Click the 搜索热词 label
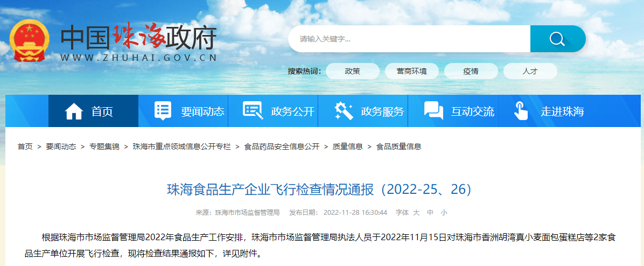Image resolution: width=644 pixels, height=266 pixels. coord(304,72)
